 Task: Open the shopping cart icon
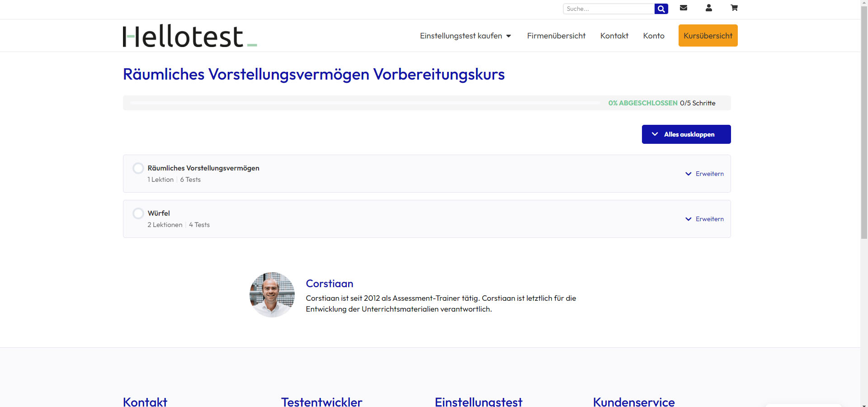pos(734,8)
